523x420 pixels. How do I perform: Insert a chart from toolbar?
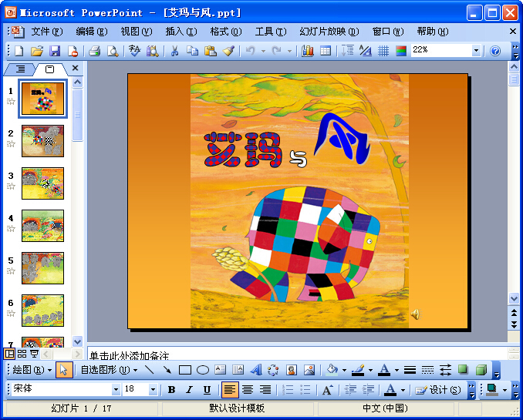pos(307,51)
